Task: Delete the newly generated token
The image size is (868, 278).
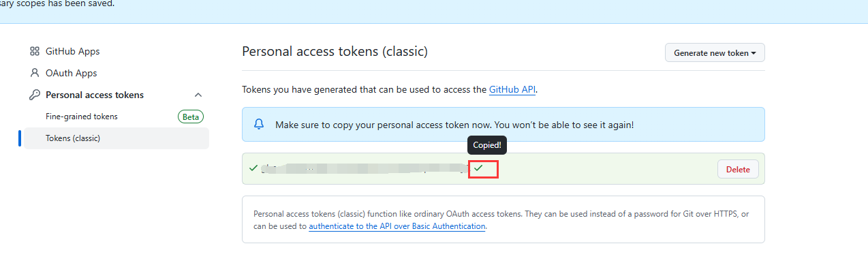Action: pos(737,170)
